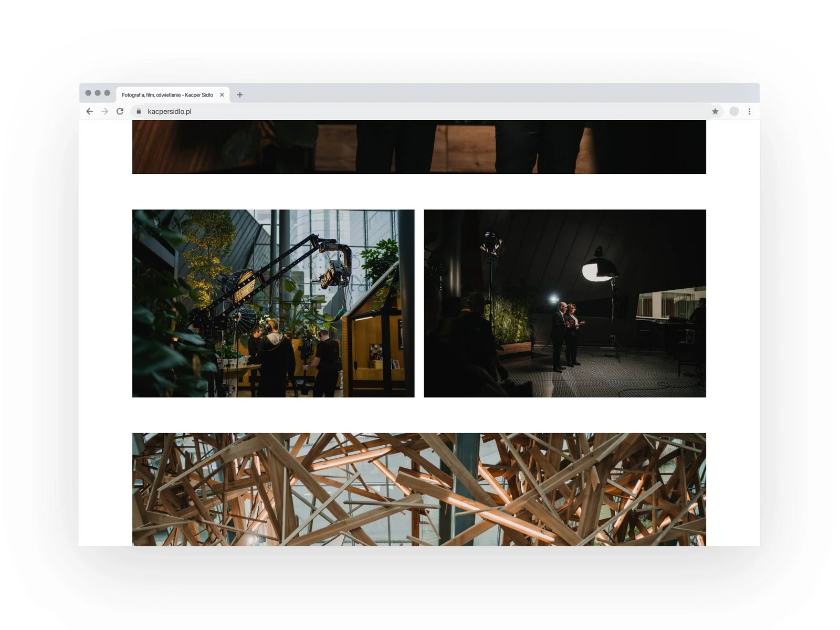
Task: Open the camera crane behind-the-scenes photo
Action: coord(273,303)
